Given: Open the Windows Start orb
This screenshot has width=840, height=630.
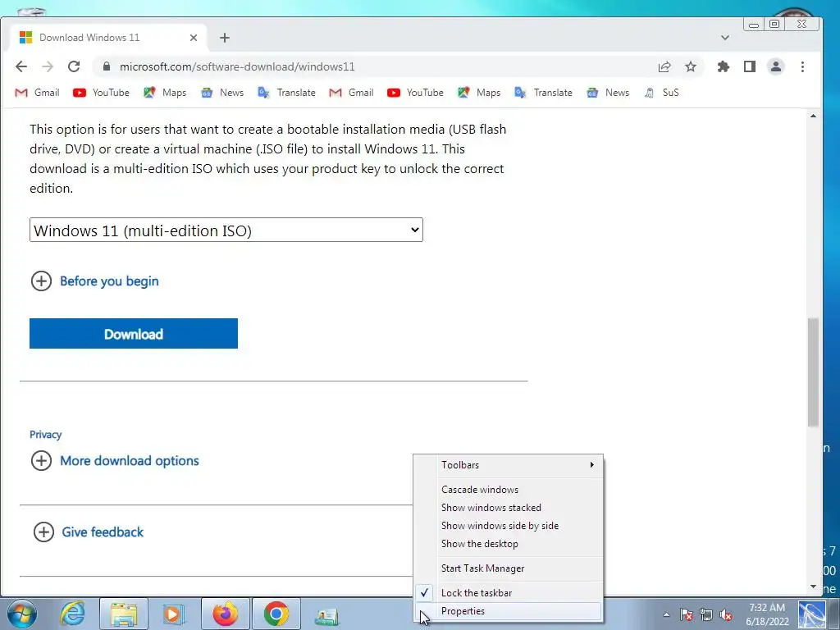Looking at the screenshot, I should click(21, 614).
